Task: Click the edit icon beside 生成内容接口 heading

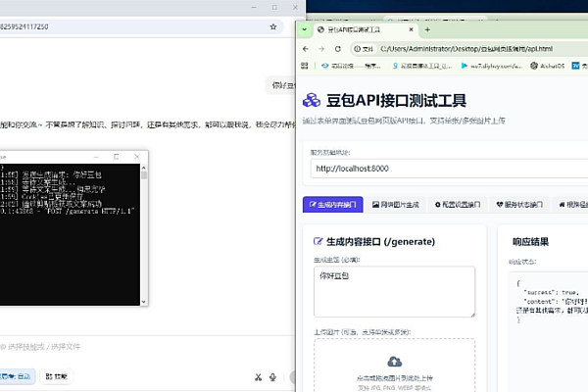Action: pos(318,242)
